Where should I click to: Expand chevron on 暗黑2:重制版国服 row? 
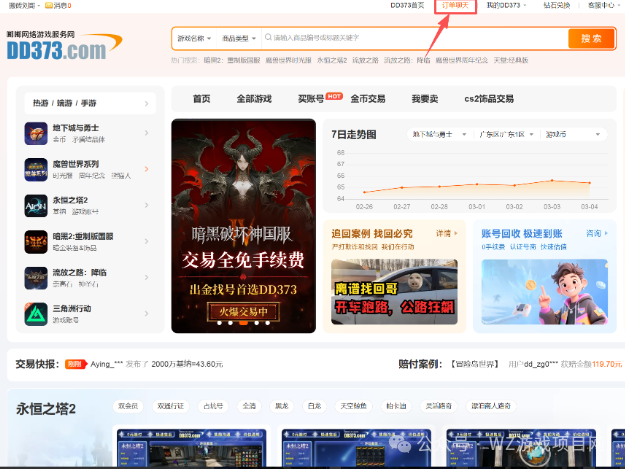point(146,241)
